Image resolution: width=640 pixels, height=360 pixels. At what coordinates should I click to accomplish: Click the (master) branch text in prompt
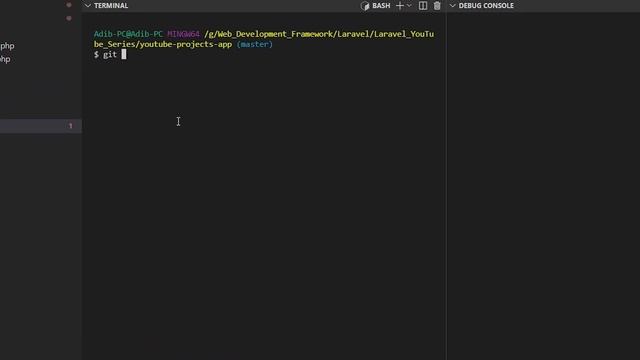coord(254,44)
